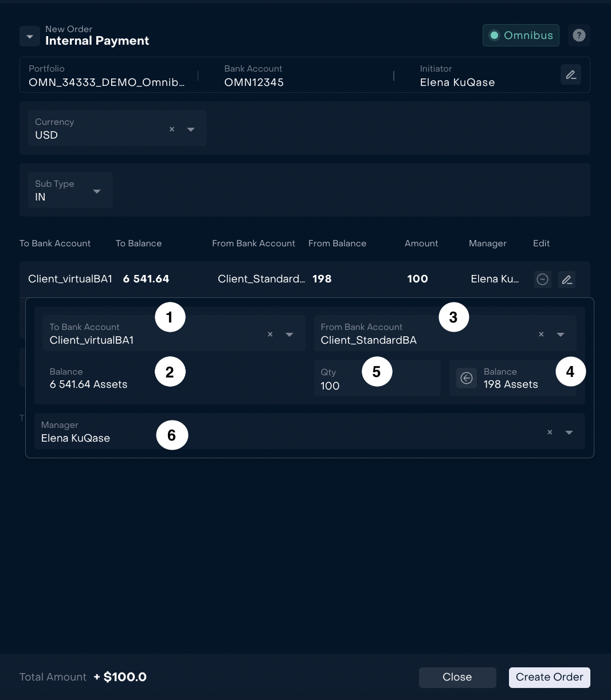
Task: Click arrow icon beside 198 Assets balance
Action: [467, 378]
